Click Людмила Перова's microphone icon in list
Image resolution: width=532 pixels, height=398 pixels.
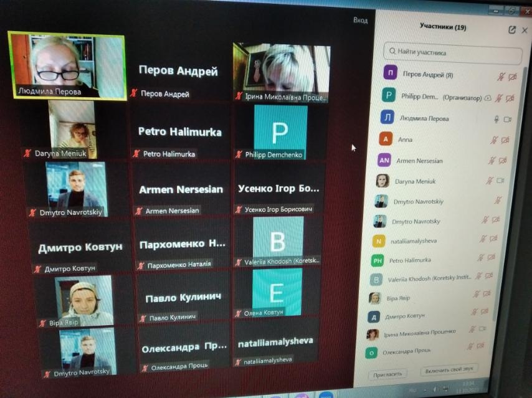pos(496,119)
